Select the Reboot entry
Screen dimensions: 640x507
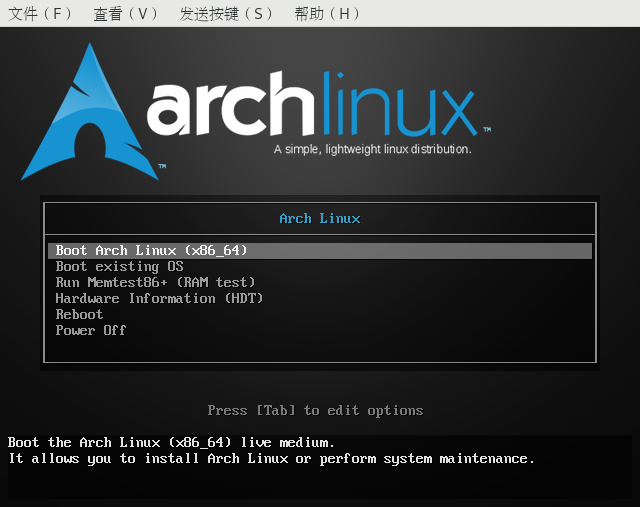(x=79, y=314)
